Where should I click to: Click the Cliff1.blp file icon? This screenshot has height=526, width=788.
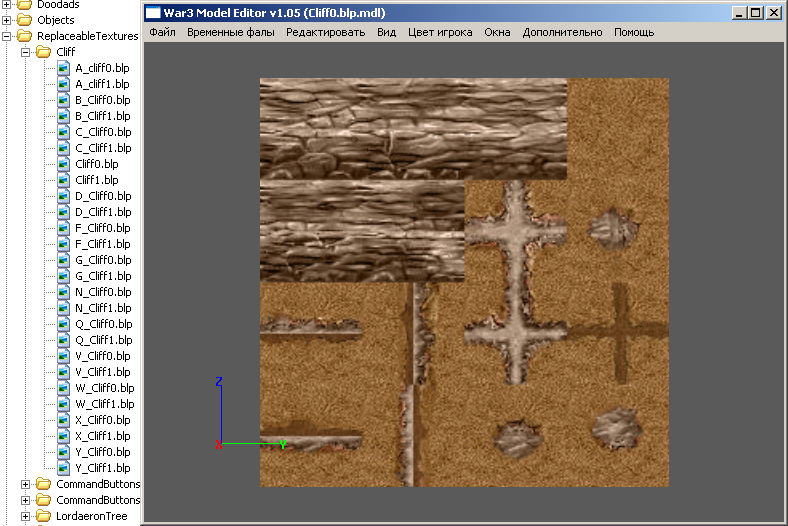pos(63,180)
